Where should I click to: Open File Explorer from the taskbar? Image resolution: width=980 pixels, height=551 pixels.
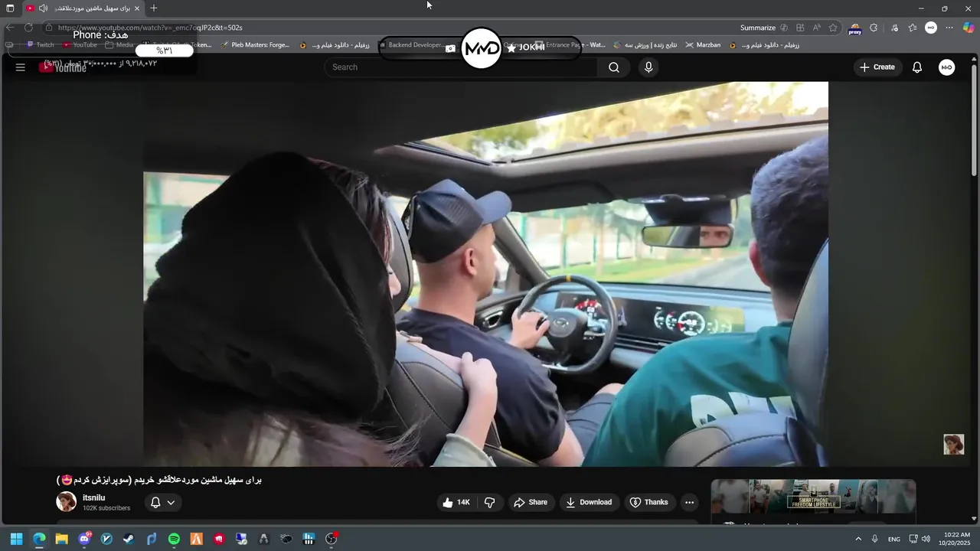point(61,539)
